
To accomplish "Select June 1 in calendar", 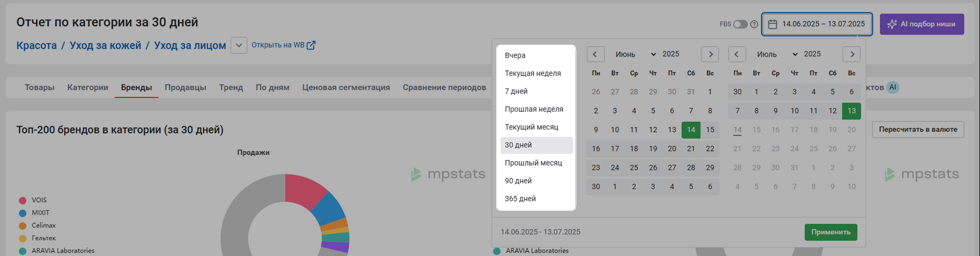I will [x=710, y=92].
